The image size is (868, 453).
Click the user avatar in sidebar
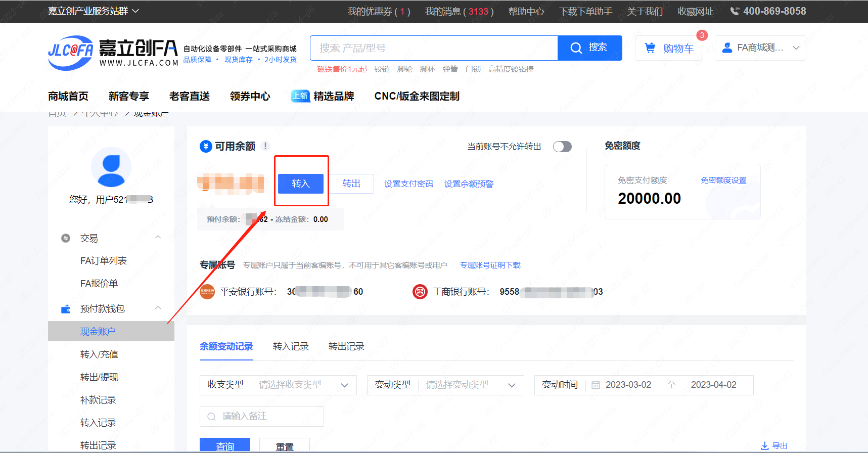tap(111, 167)
